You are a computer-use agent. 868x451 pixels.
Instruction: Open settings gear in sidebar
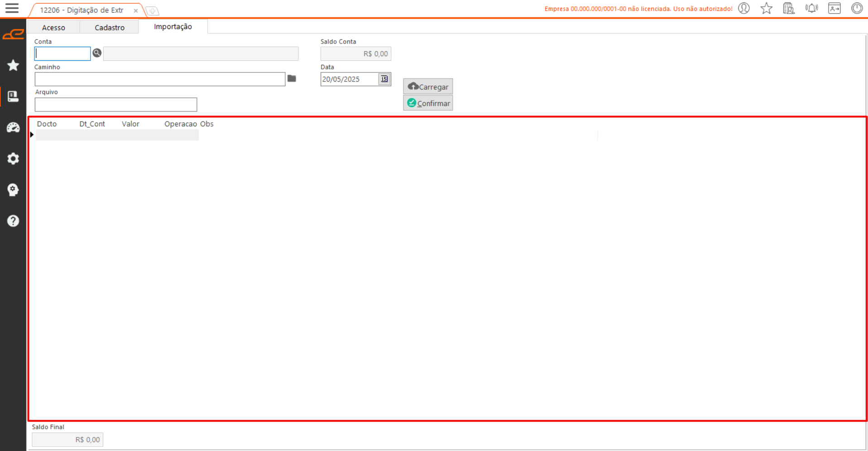[x=13, y=158]
